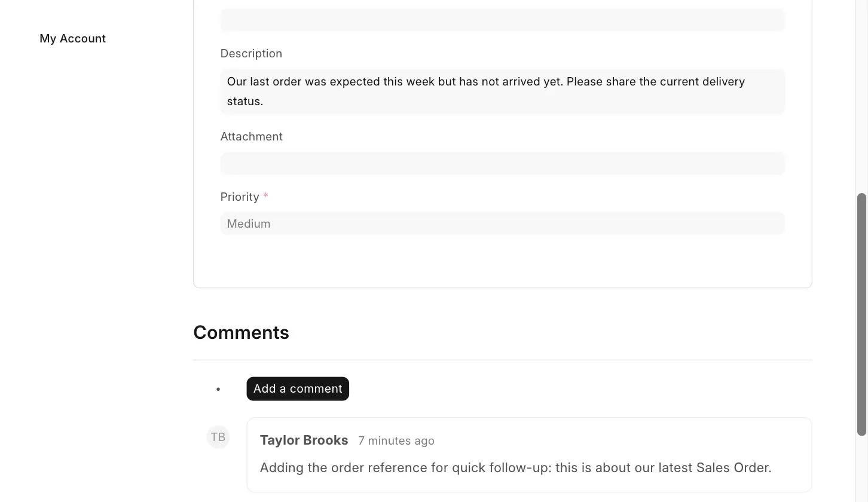
Task: Click the Attachment field label
Action: (251, 136)
